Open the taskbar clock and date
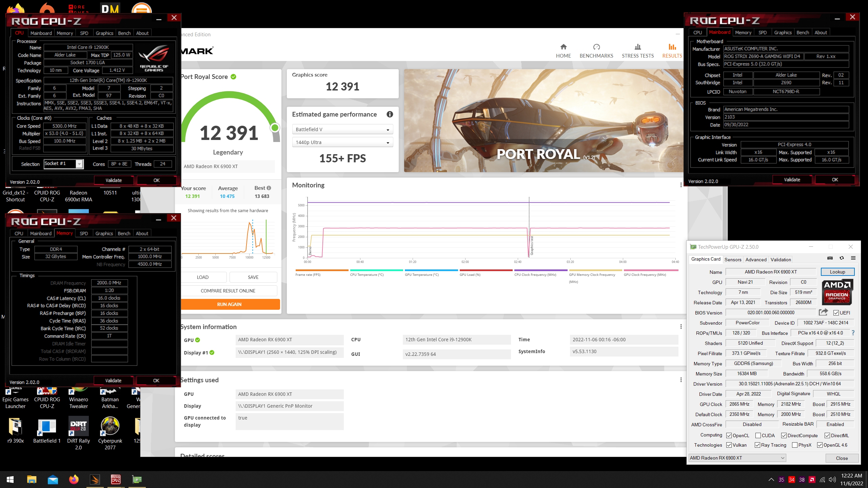Image resolution: width=868 pixels, height=488 pixels. [851, 480]
